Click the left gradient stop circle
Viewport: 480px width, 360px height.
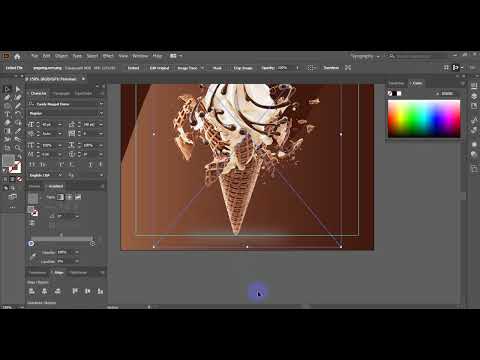pos(31,244)
